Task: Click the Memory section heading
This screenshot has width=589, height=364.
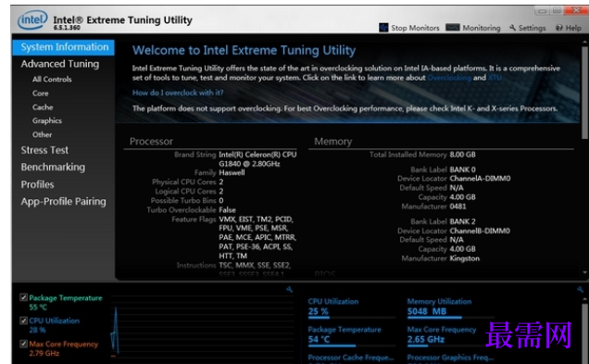Action: [x=333, y=142]
